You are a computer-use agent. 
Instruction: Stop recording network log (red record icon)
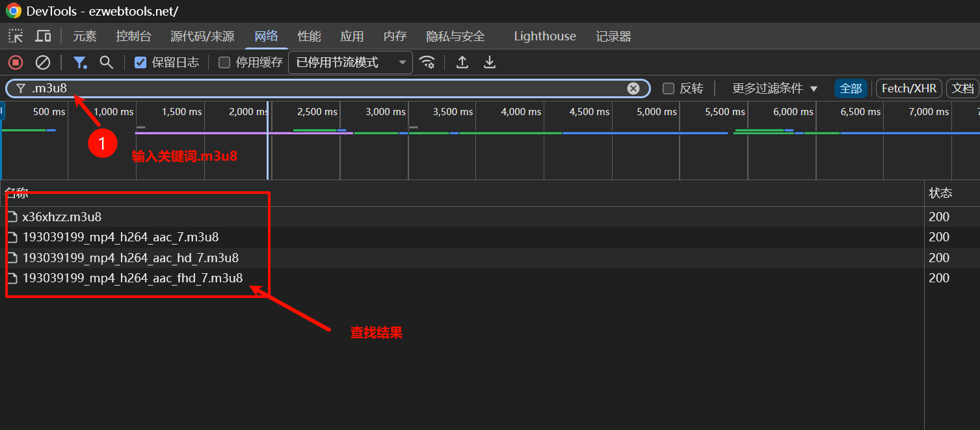click(14, 62)
